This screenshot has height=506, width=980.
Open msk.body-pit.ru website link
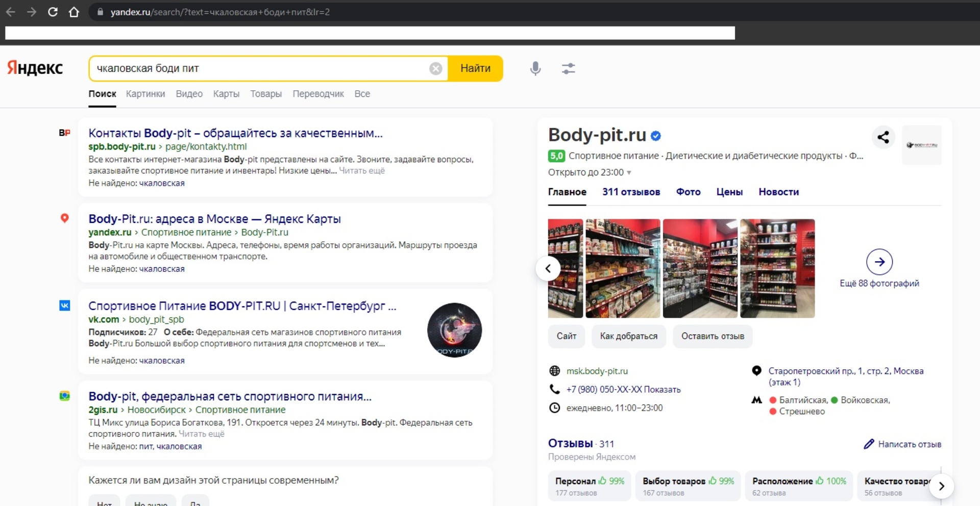click(x=597, y=371)
